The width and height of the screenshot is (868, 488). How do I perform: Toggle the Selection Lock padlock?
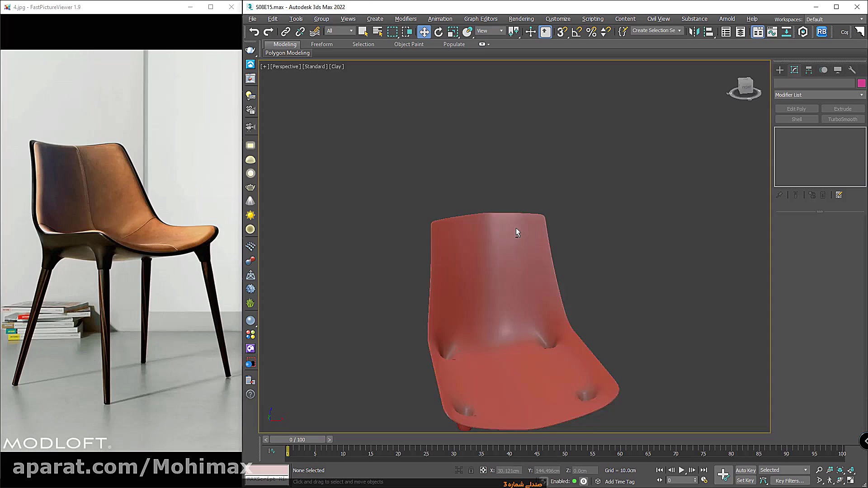pyautogui.click(x=471, y=470)
